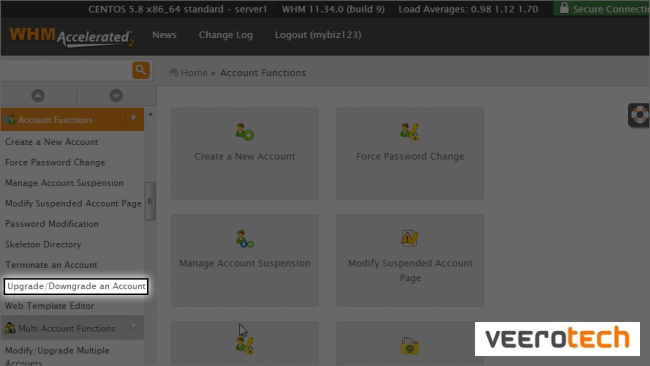Click the Multi Account Functions sidebar icon
Image resolution: width=650 pixels, height=366 pixels.
click(x=10, y=328)
